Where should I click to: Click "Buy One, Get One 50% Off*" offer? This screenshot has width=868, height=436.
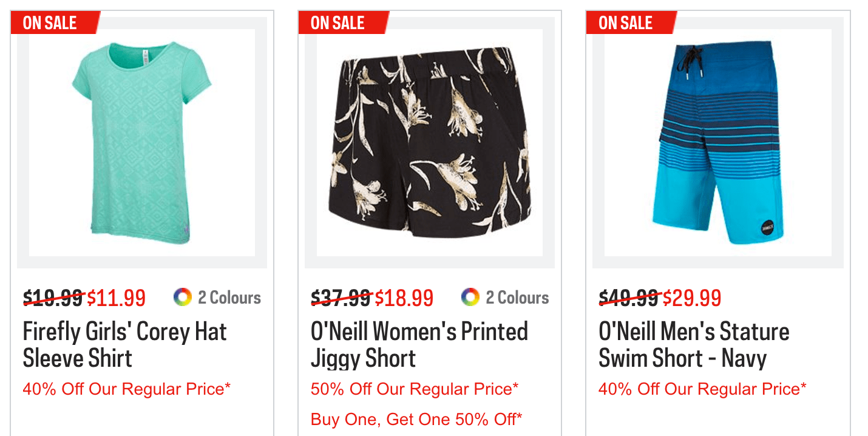pyautogui.click(x=416, y=419)
